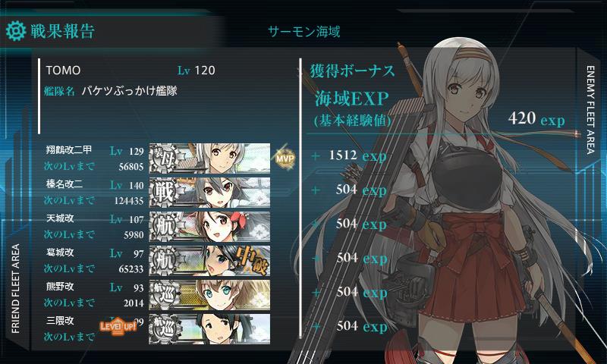Click the 航巡 emblem on 熊野改's banner
This screenshot has height=364, width=607.
tap(164, 294)
